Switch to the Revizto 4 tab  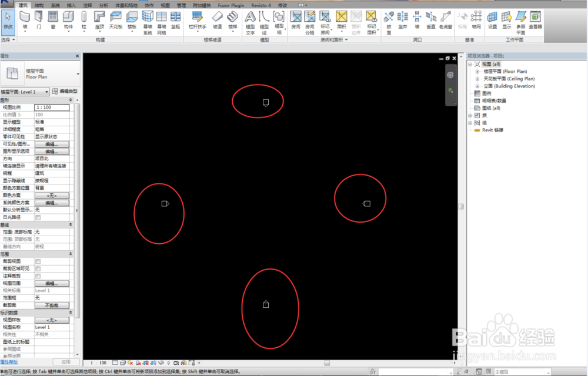point(261,5)
